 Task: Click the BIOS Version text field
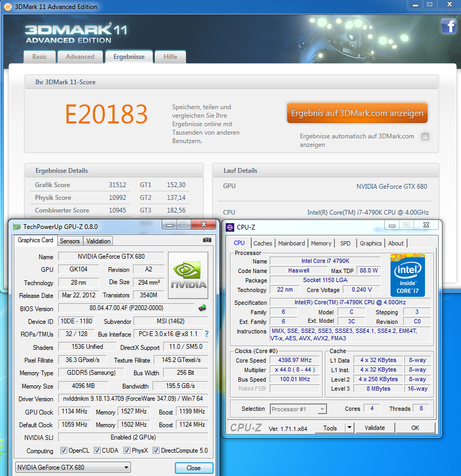[126, 308]
